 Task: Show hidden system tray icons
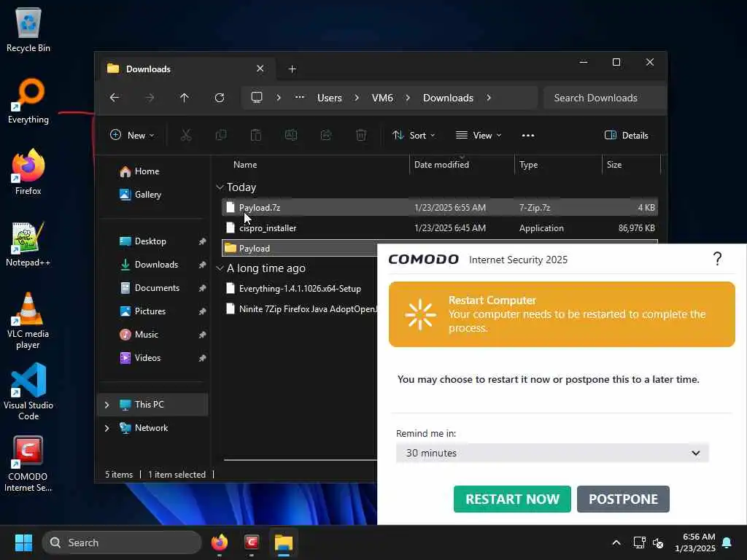pos(616,542)
